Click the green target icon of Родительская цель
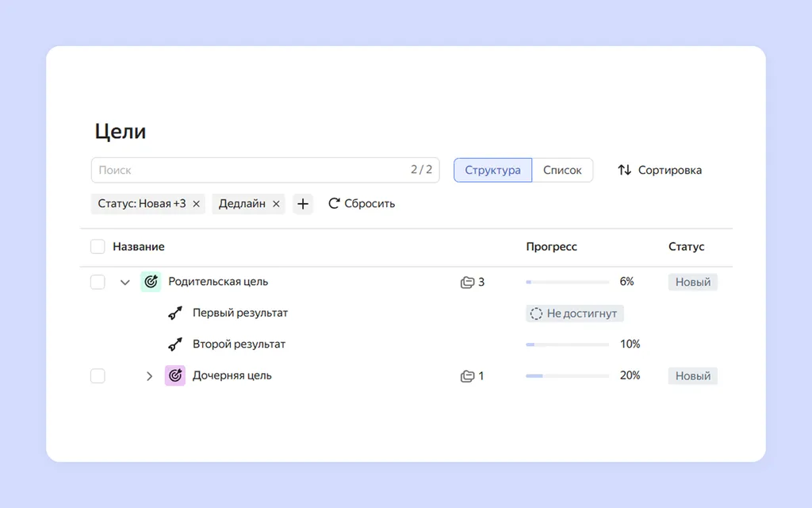This screenshot has height=508, width=812. [x=151, y=282]
